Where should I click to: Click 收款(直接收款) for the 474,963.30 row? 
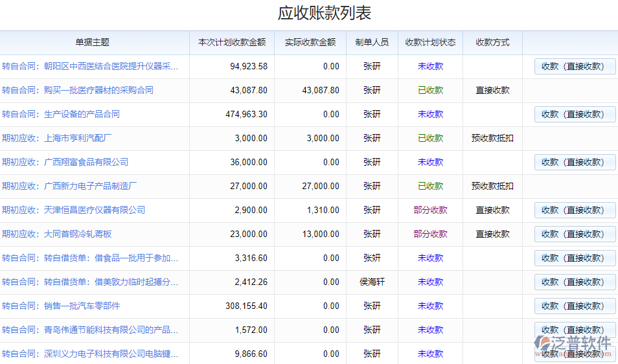click(575, 114)
